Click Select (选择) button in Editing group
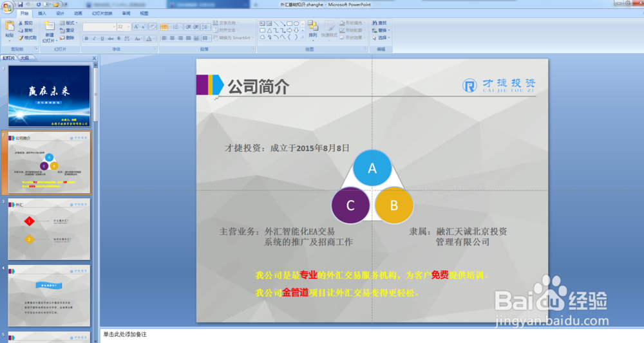Image resolution: width=644 pixels, height=343 pixels. (x=381, y=38)
